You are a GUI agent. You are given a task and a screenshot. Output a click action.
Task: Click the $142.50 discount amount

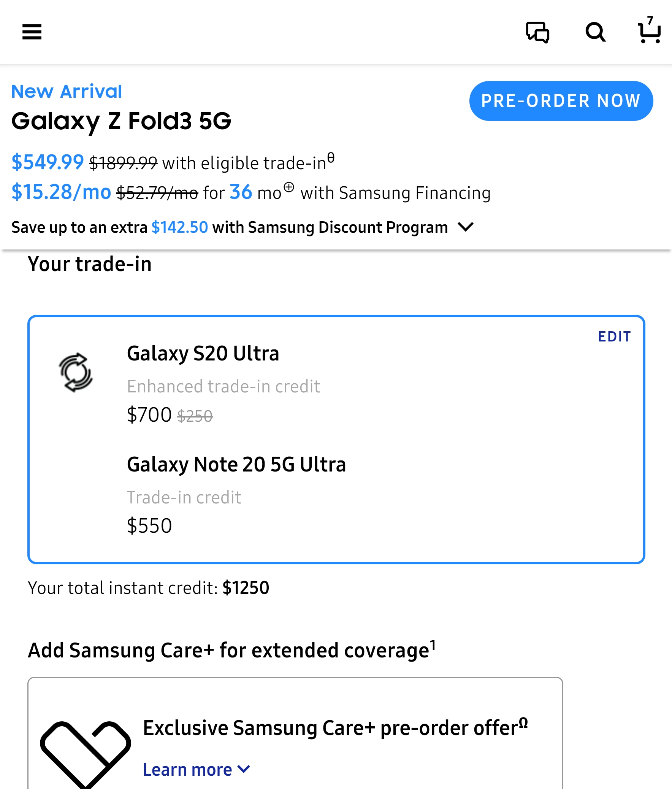180,227
